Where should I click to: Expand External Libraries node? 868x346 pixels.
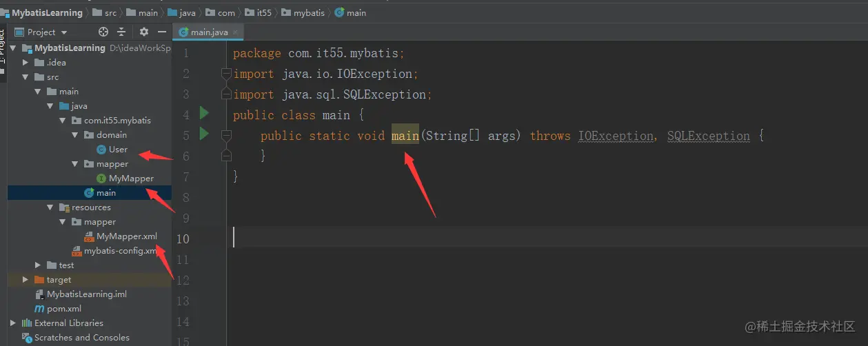[x=13, y=323]
